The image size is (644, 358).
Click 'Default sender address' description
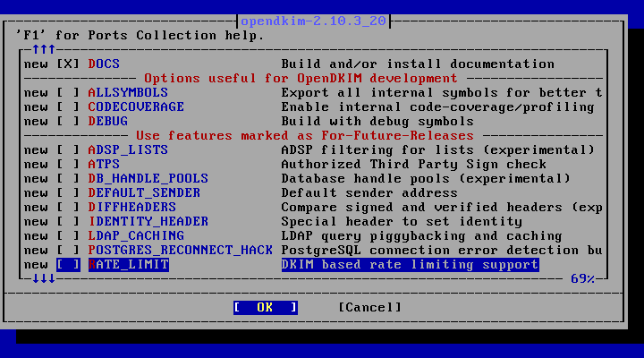point(369,193)
